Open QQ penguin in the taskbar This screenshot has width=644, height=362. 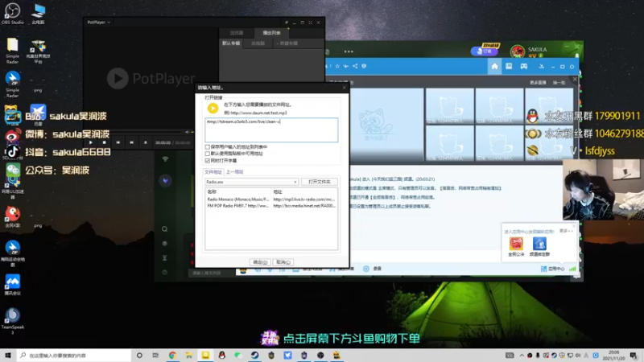pyautogui.click(x=222, y=355)
